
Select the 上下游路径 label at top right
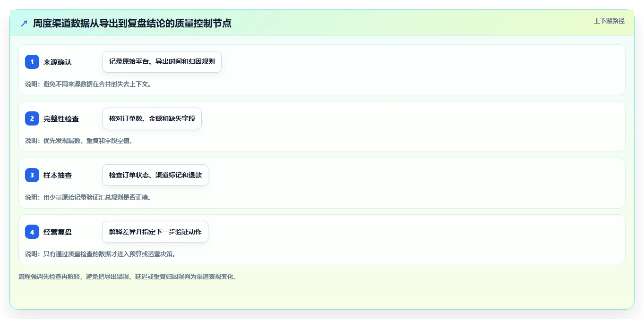609,21
